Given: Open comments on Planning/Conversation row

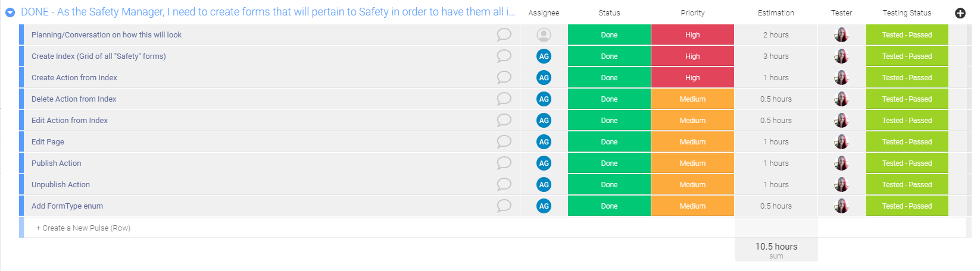Looking at the screenshot, I should click(504, 34).
